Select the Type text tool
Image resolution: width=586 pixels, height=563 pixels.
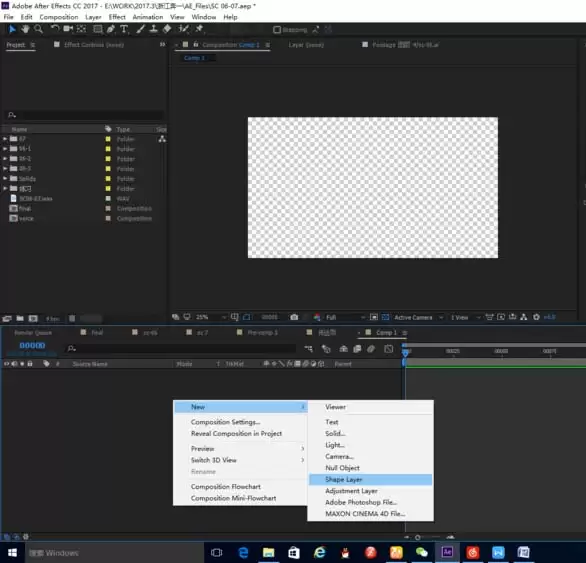pyautogui.click(x=124, y=29)
